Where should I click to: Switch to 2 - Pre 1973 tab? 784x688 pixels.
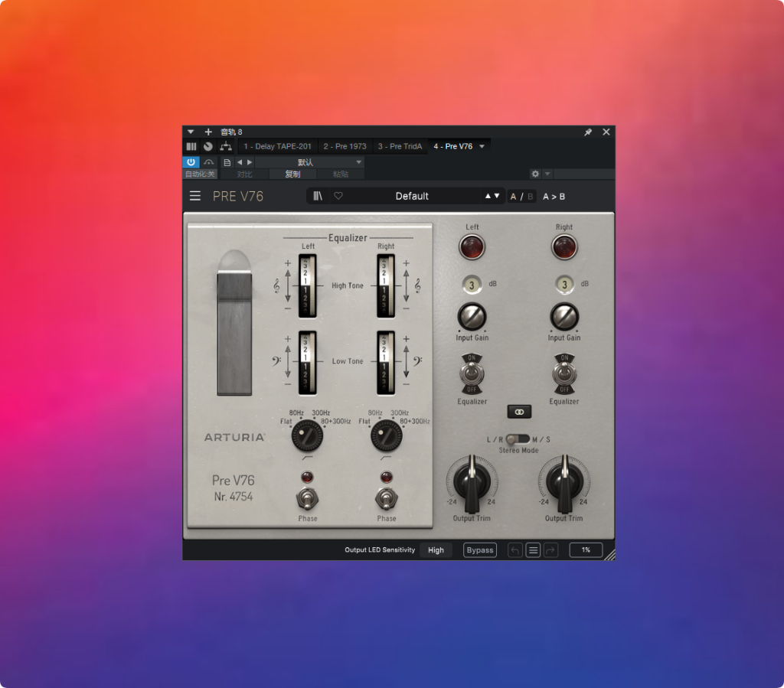(345, 146)
